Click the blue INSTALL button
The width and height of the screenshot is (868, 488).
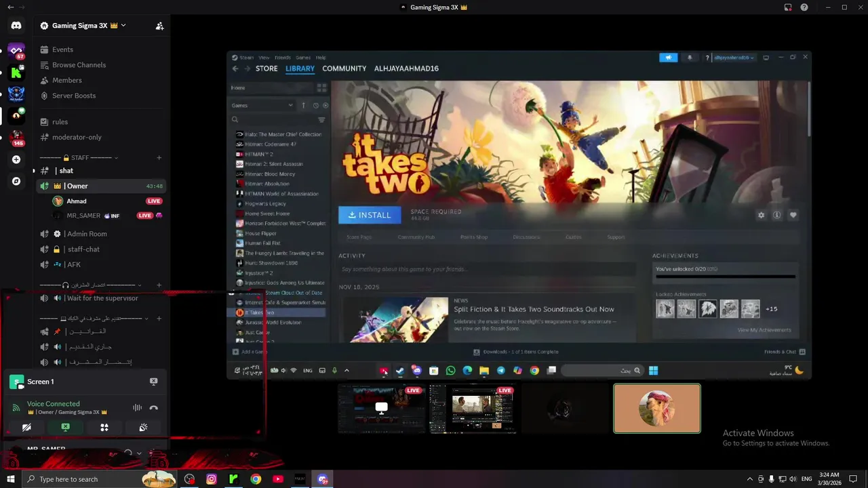[370, 215]
